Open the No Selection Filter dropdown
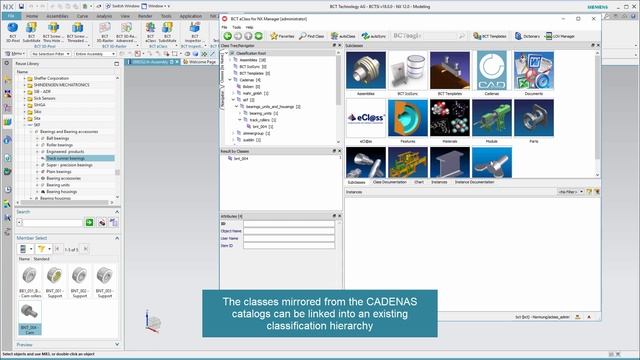 [51, 54]
